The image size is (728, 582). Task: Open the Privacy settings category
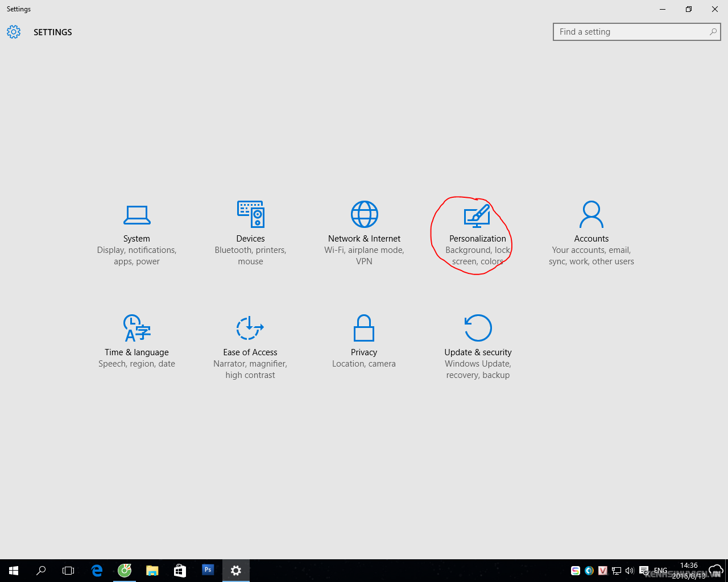(x=364, y=341)
